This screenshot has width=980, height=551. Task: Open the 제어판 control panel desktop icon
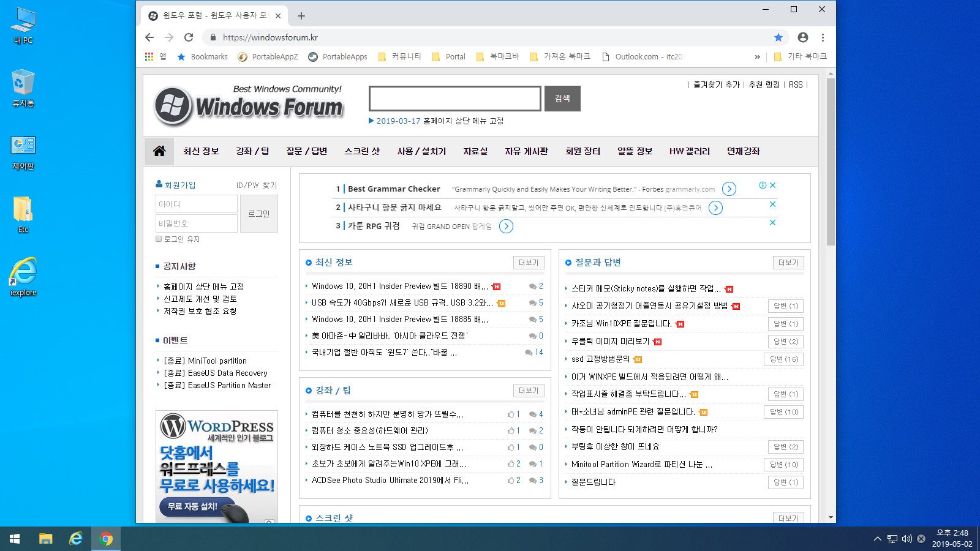tap(23, 153)
